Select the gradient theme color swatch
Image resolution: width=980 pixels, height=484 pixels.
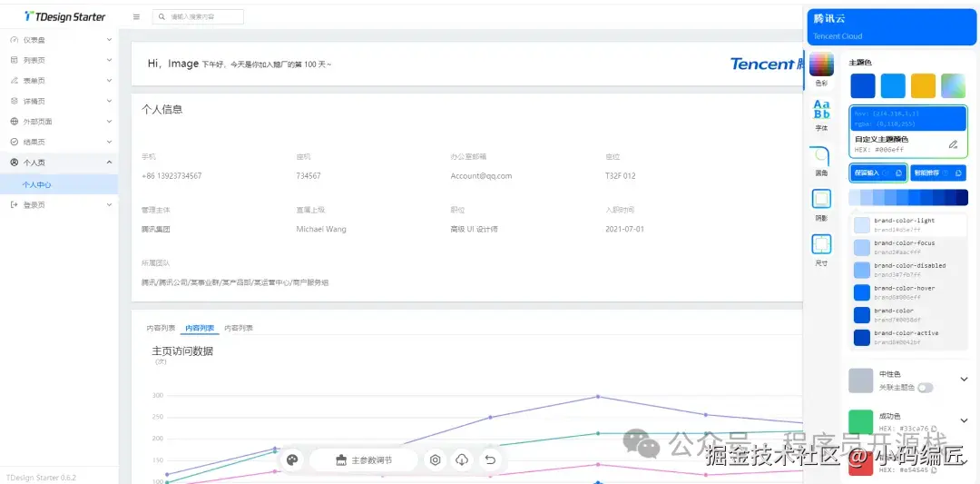[953, 85]
